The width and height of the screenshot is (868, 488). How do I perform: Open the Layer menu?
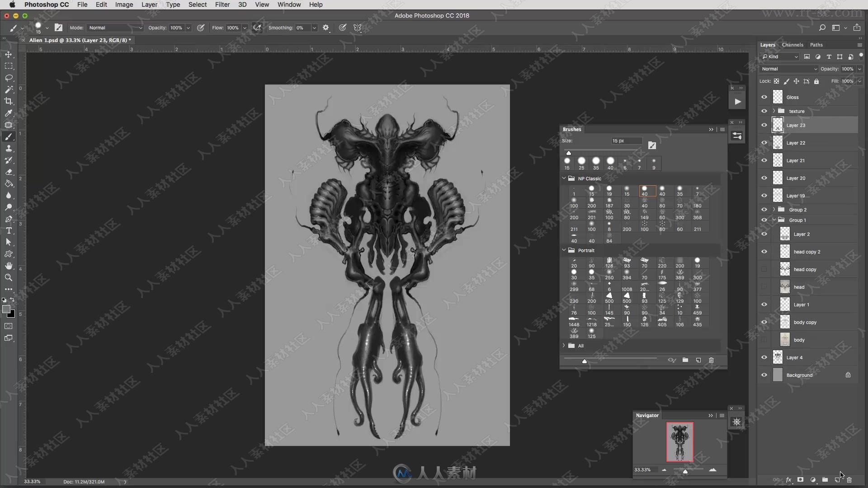(149, 5)
